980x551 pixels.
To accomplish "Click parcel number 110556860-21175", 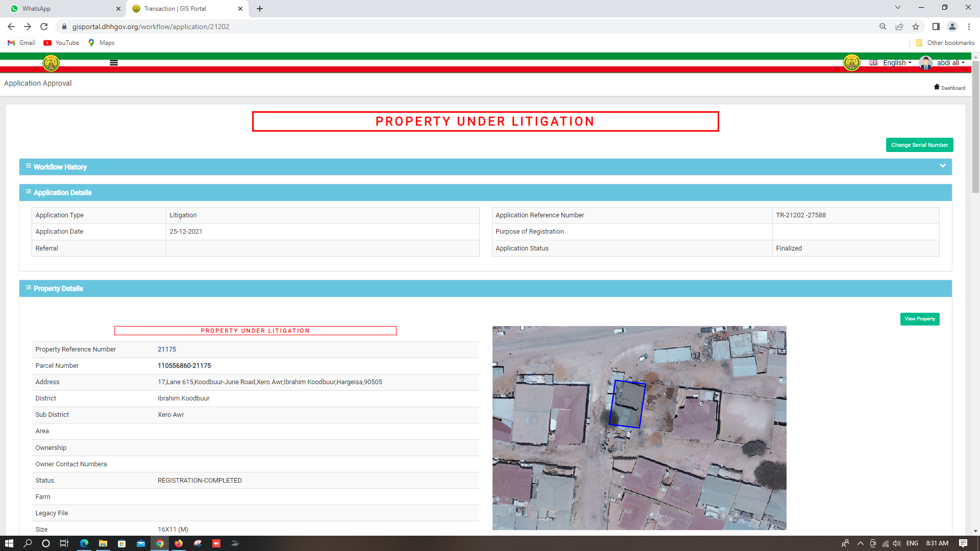I will [x=184, y=366].
